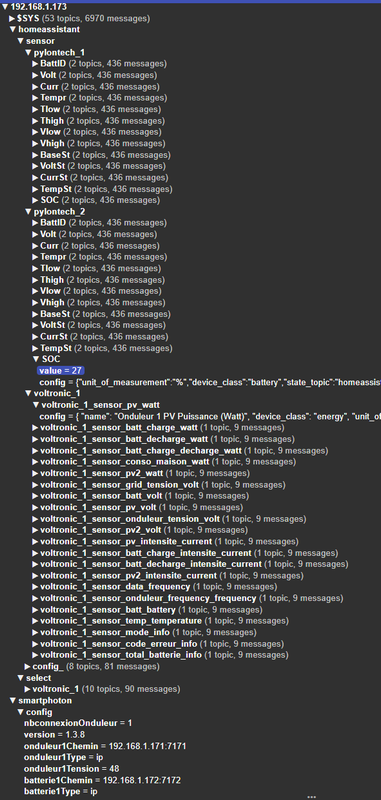This screenshot has width=381, height=800.
Task: Select onduleur1Type = ip entry
Action: (x=63, y=758)
